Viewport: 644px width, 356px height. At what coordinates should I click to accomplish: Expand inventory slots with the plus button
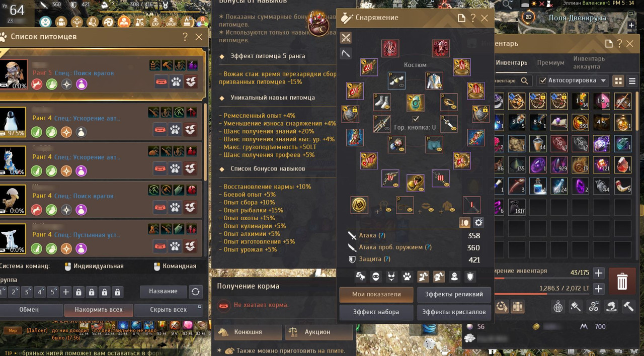point(598,273)
